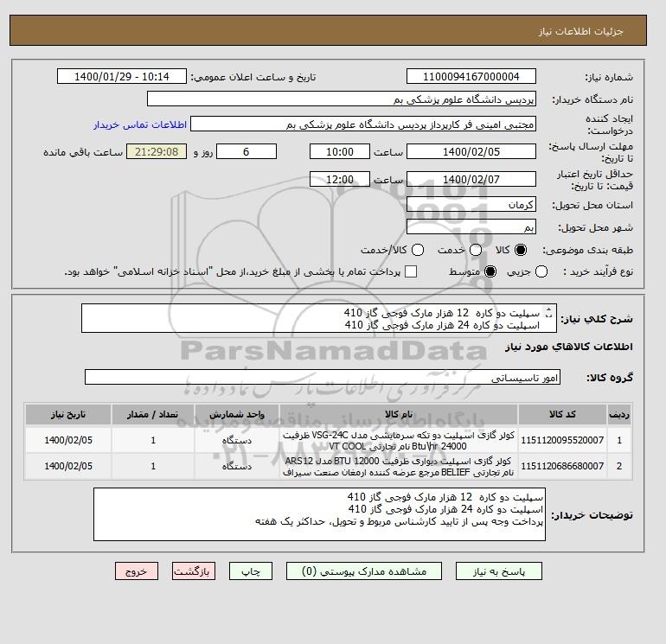The height and width of the screenshot is (644, 666).
Task: Click the quantity cell in row 1
Action: [153, 440]
